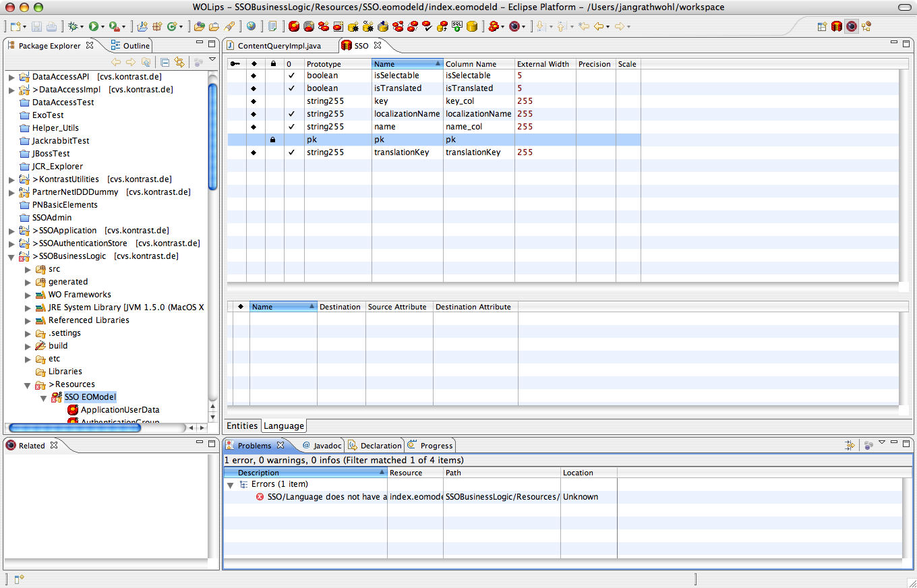Sort by the Column Name header
917x588 pixels.
[x=479, y=64]
